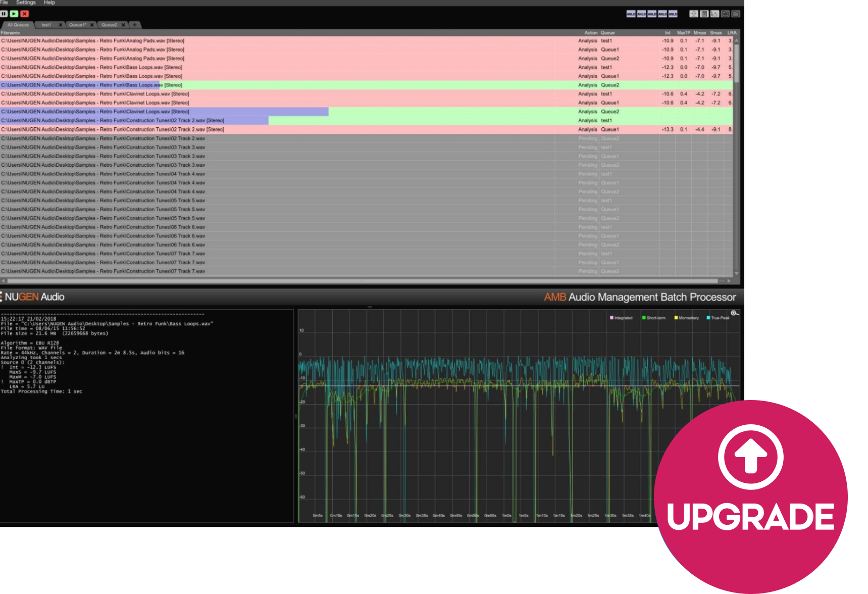Open the Settings menu
The height and width of the screenshot is (594, 868).
25,2
